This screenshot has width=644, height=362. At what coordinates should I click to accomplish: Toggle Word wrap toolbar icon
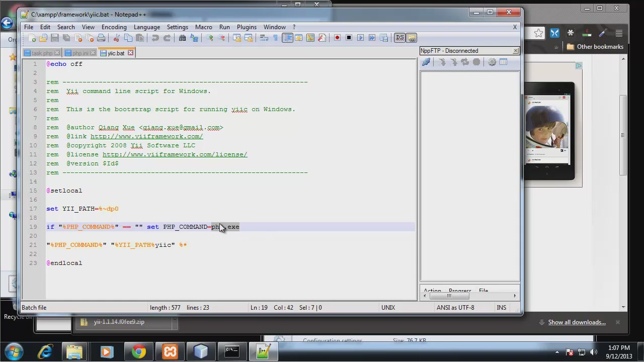coord(264,38)
